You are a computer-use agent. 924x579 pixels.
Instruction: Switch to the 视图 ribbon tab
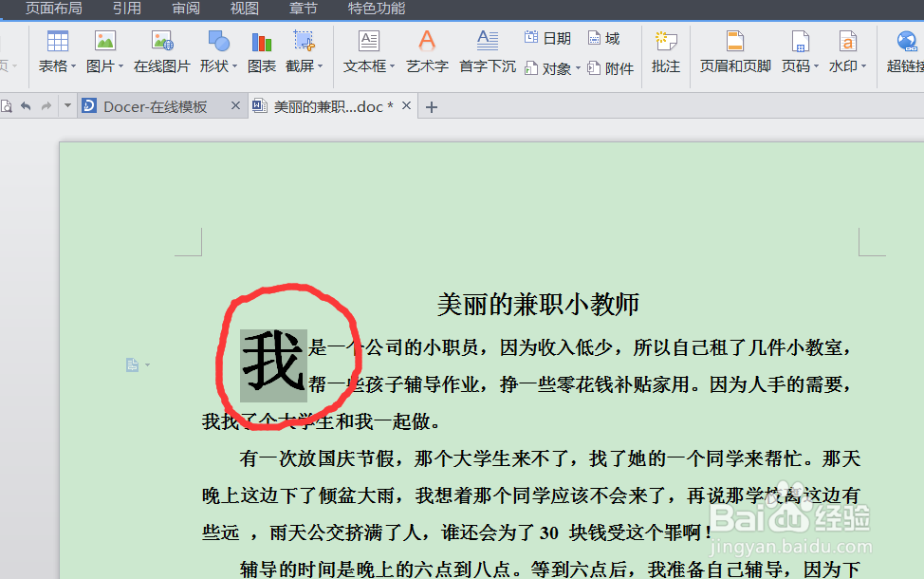point(243,9)
